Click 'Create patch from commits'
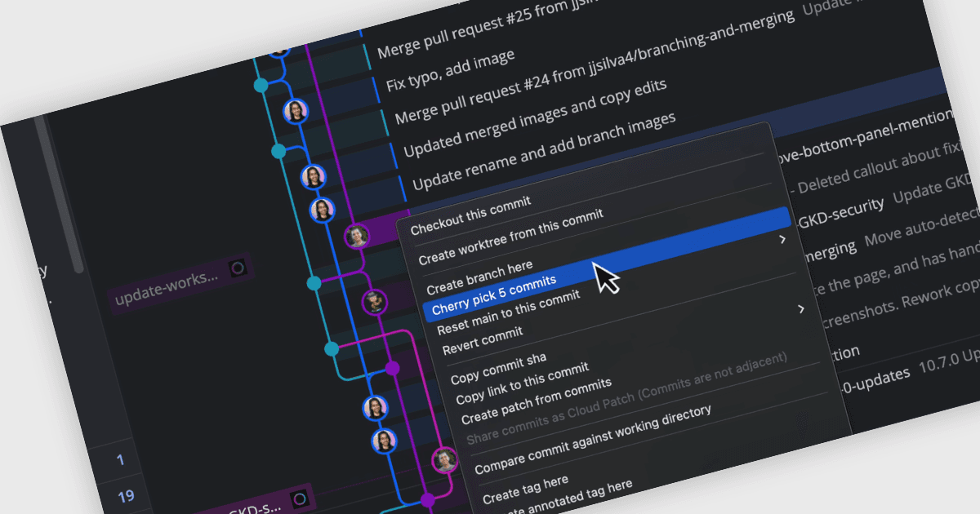This screenshot has width=980, height=514. click(536, 401)
